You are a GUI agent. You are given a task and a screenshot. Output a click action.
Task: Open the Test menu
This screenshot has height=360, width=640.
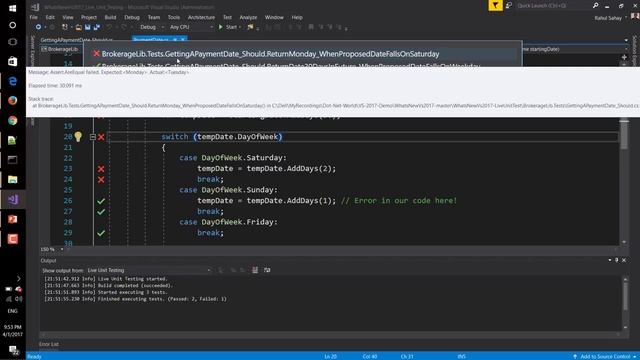tap(227, 18)
